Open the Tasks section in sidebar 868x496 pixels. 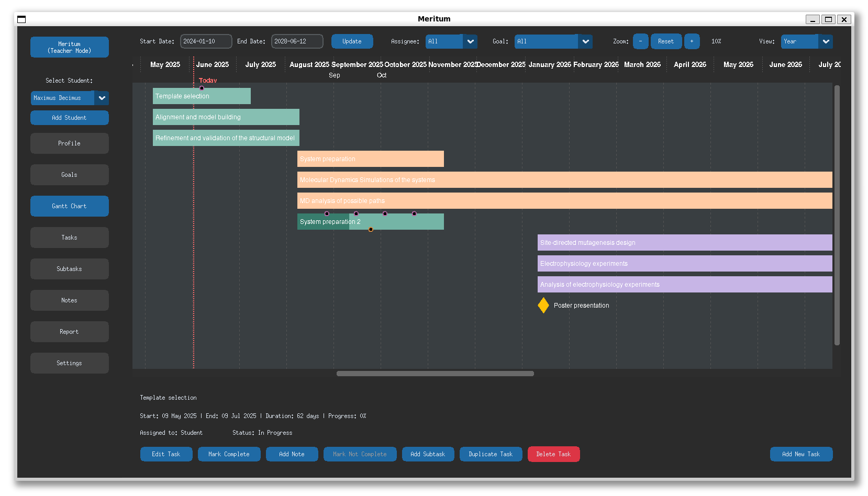click(x=70, y=238)
